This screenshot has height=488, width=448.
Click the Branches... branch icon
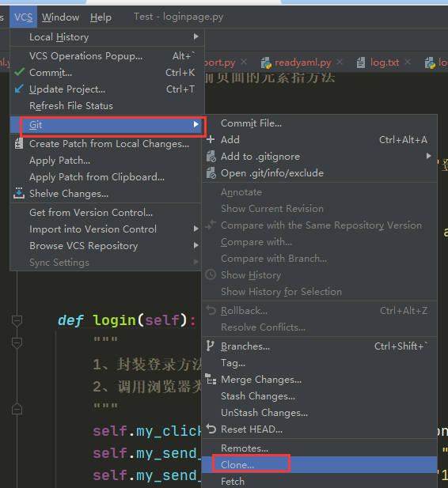(x=211, y=346)
